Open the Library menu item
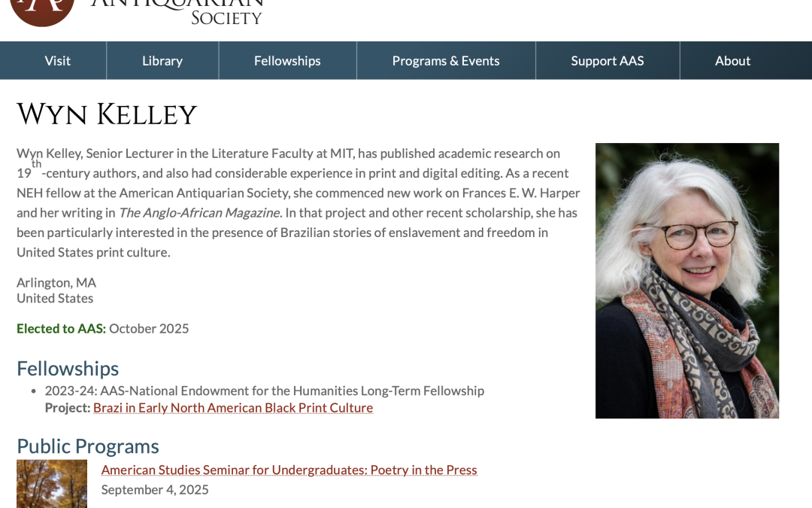812x508 pixels. 162,60
